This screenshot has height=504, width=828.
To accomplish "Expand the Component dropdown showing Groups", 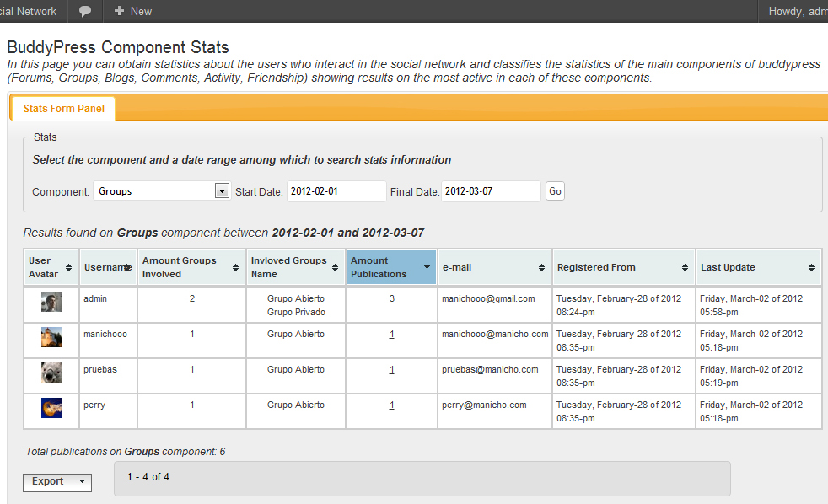I will pos(161,191).
